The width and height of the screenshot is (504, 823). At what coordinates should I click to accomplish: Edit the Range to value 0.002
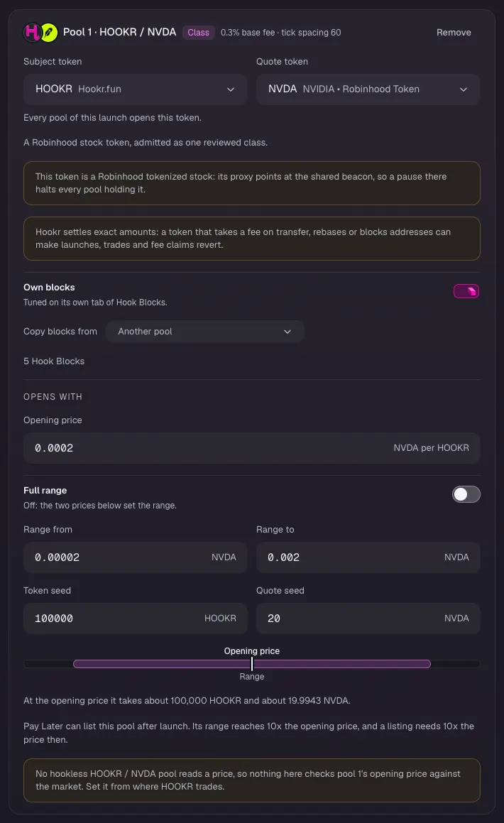(368, 557)
